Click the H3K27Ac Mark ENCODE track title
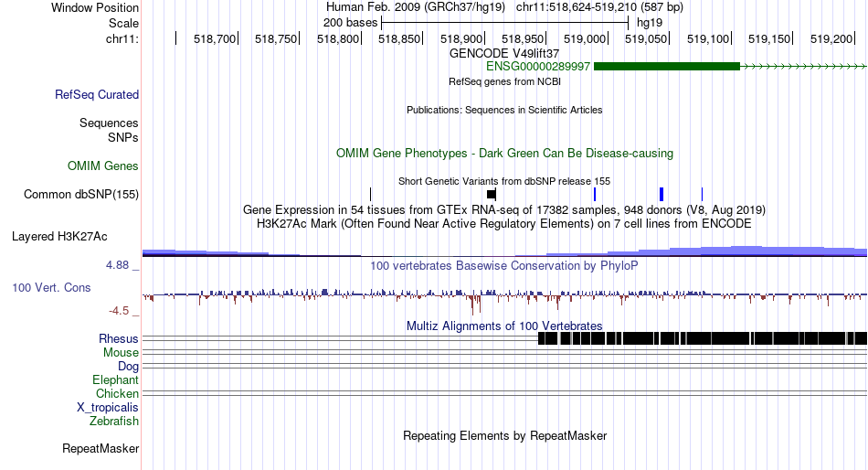Image resolution: width=868 pixels, height=470 pixels. 504,224
